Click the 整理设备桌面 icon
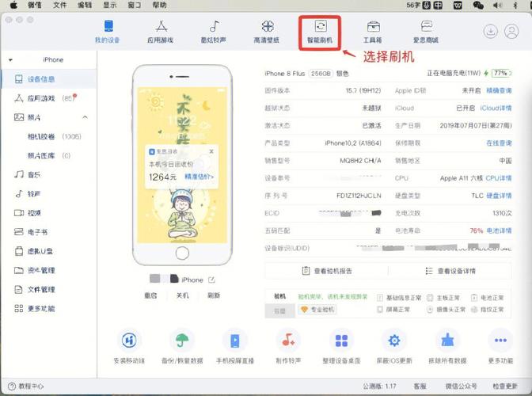Viewport: 532px width, 396px height. click(341, 341)
